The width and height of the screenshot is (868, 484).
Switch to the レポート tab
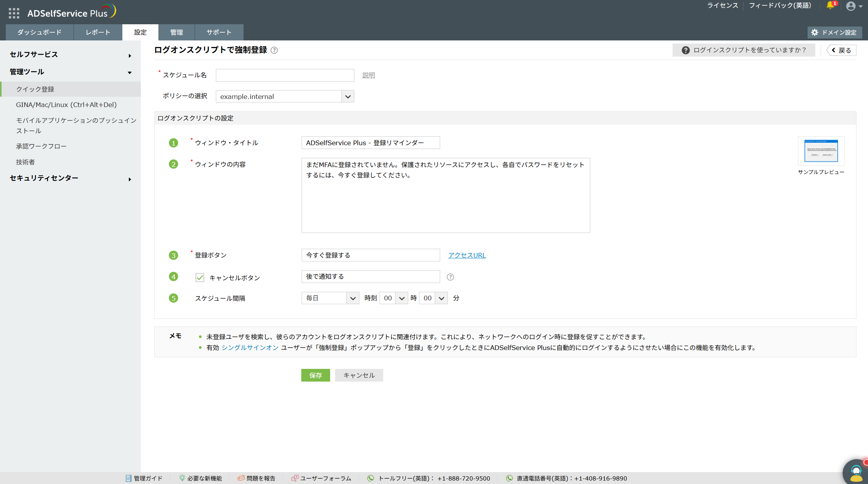click(x=98, y=32)
